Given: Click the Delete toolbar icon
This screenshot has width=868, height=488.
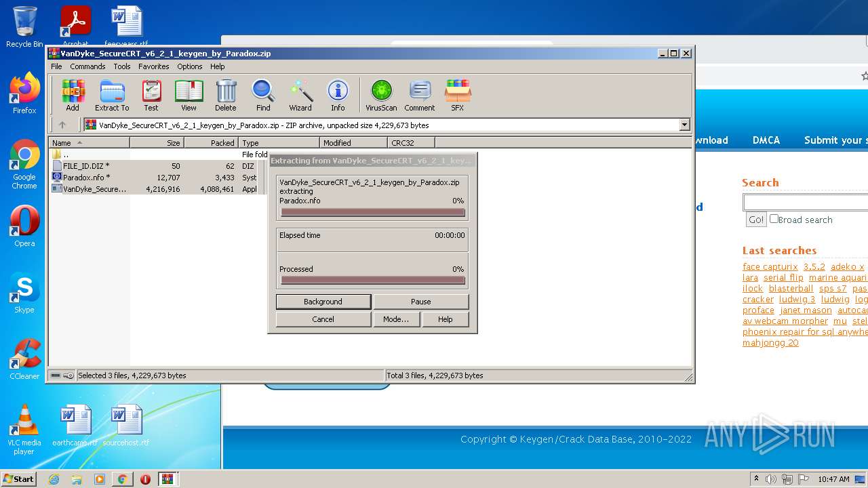Looking at the screenshot, I should (x=226, y=95).
